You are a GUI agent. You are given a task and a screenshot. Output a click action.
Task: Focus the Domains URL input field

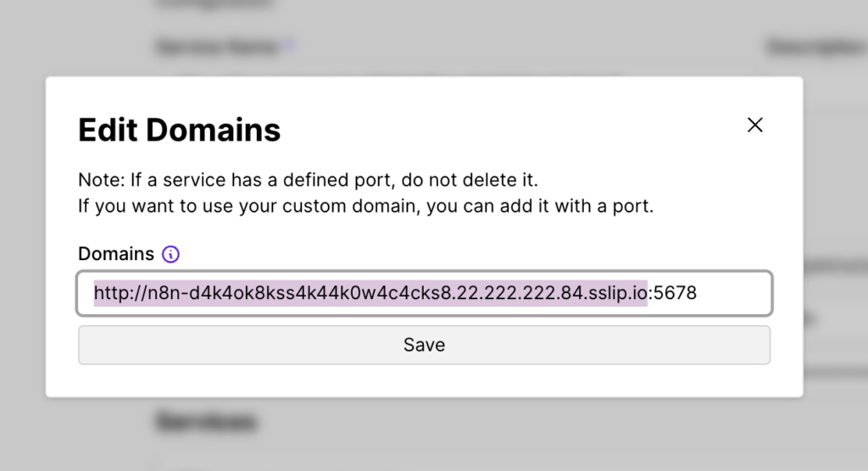click(x=729, y=293)
